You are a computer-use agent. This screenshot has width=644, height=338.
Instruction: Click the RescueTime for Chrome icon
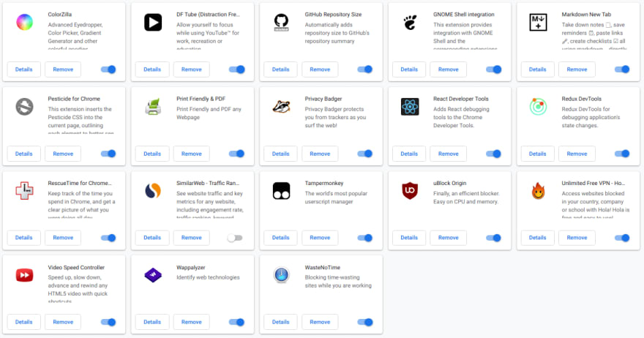(x=24, y=191)
